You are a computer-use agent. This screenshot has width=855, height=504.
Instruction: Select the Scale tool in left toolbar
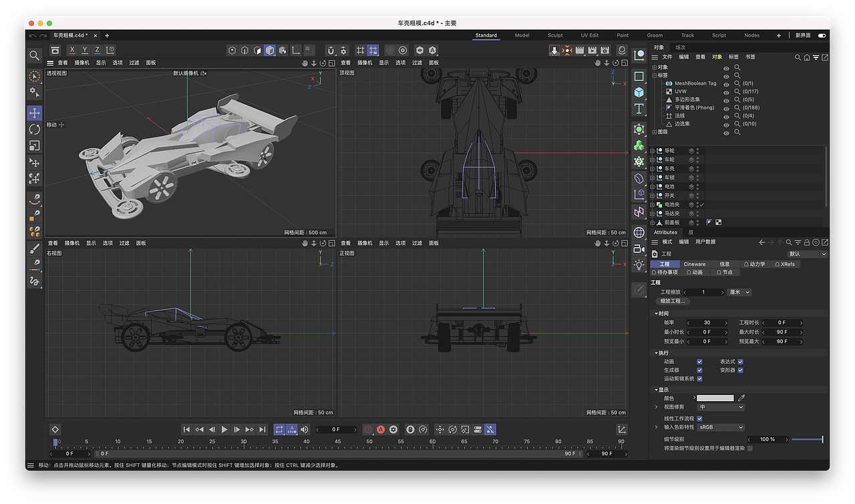click(x=34, y=146)
